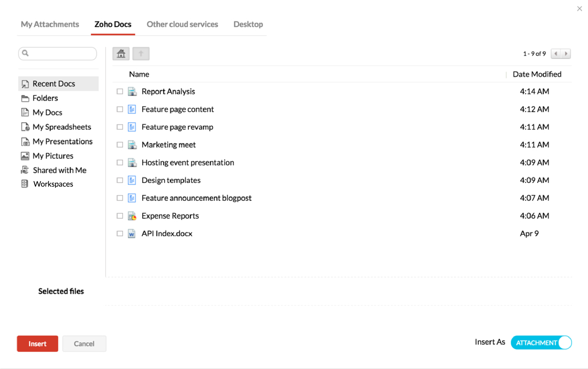The image size is (588, 369).
Task: Click the My Presentations sidebar icon
Action: pos(25,142)
